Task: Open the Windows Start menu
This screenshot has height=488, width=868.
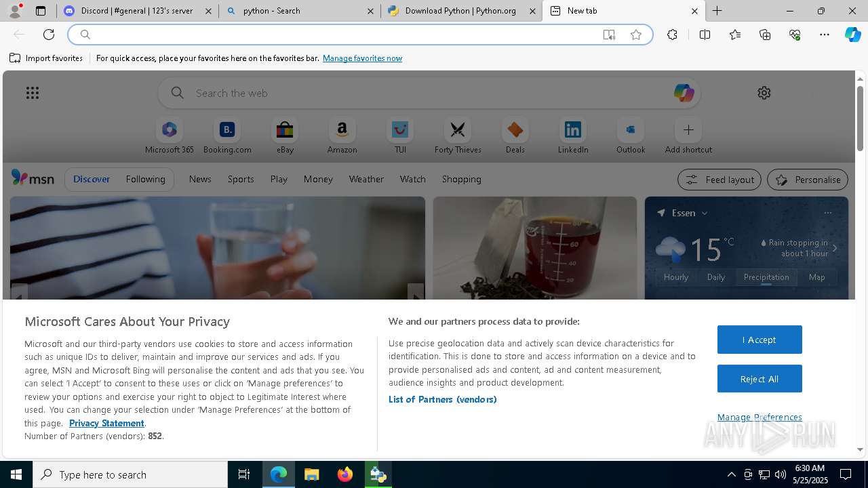Action: (16, 474)
